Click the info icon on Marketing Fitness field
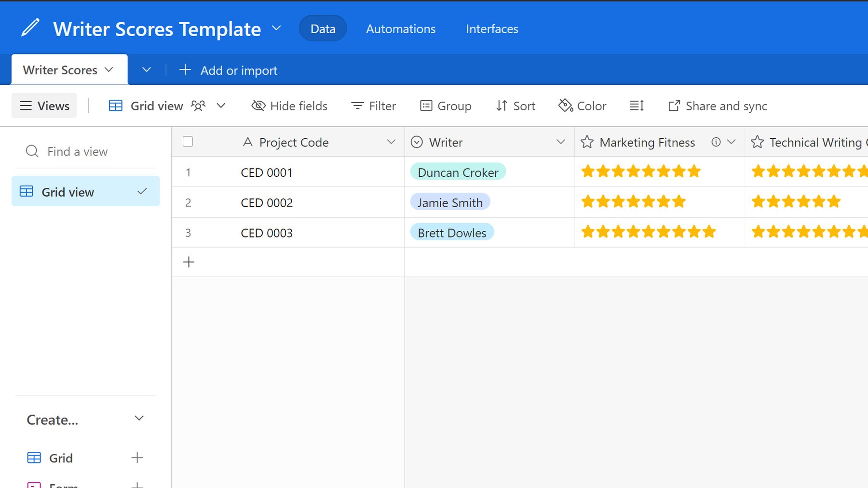 716,142
